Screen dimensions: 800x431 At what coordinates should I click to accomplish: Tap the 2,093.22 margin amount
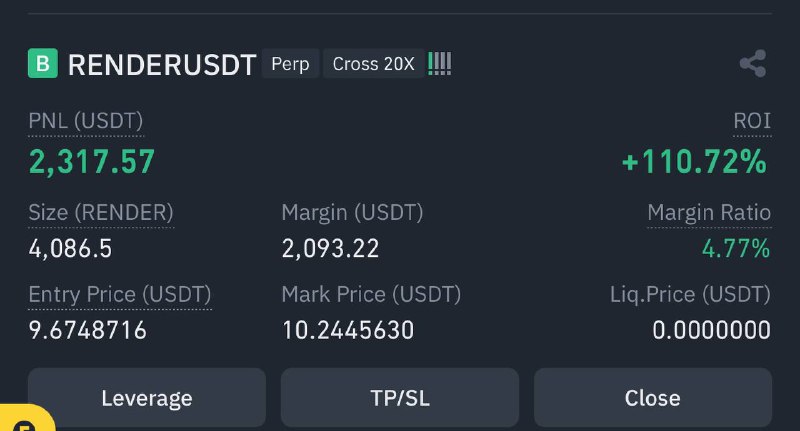click(331, 249)
